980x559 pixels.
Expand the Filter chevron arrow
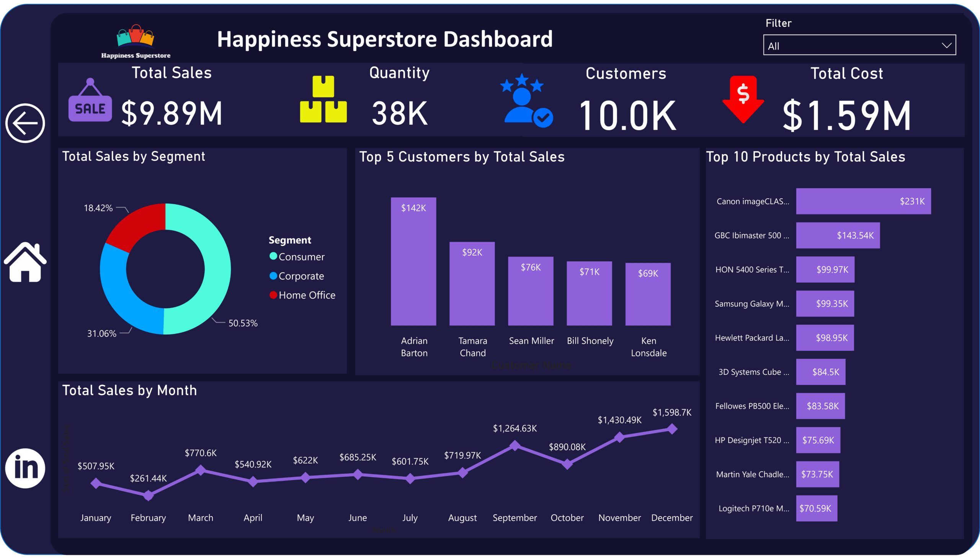[946, 46]
